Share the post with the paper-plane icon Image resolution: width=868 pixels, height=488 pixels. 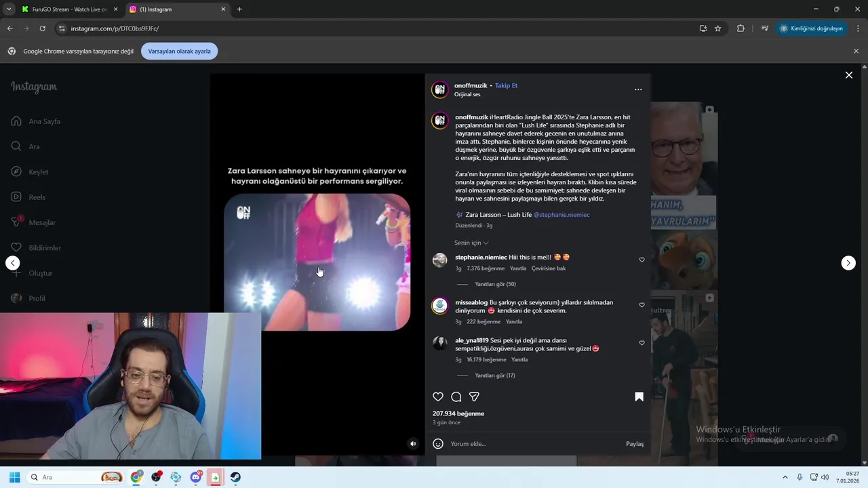[475, 396]
